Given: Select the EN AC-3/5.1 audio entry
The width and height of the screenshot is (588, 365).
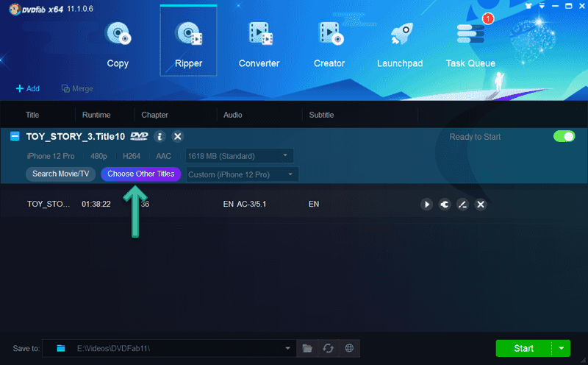Looking at the screenshot, I should (x=245, y=205).
